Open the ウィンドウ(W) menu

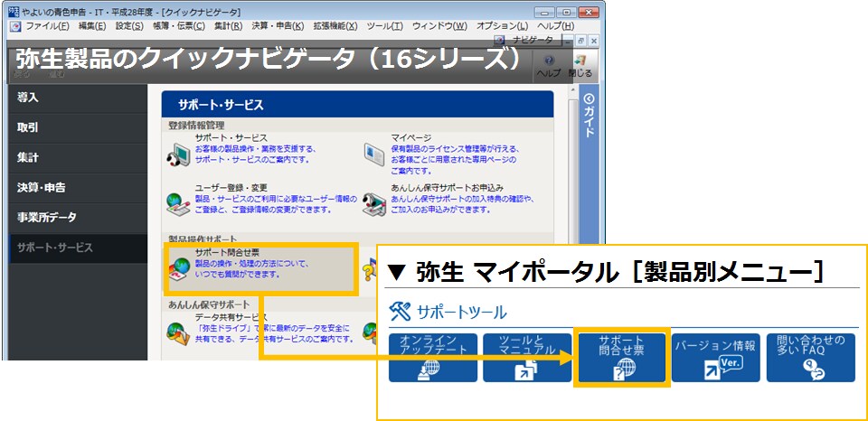pos(439,26)
